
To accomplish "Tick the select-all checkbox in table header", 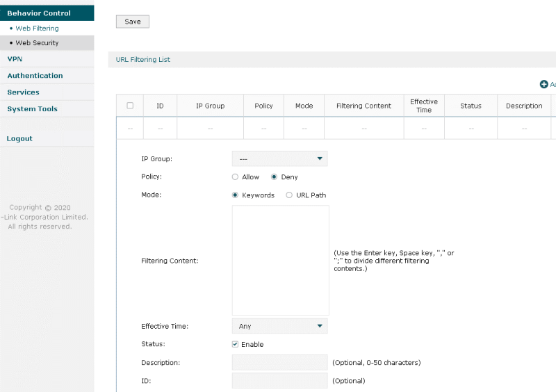I will (x=130, y=106).
